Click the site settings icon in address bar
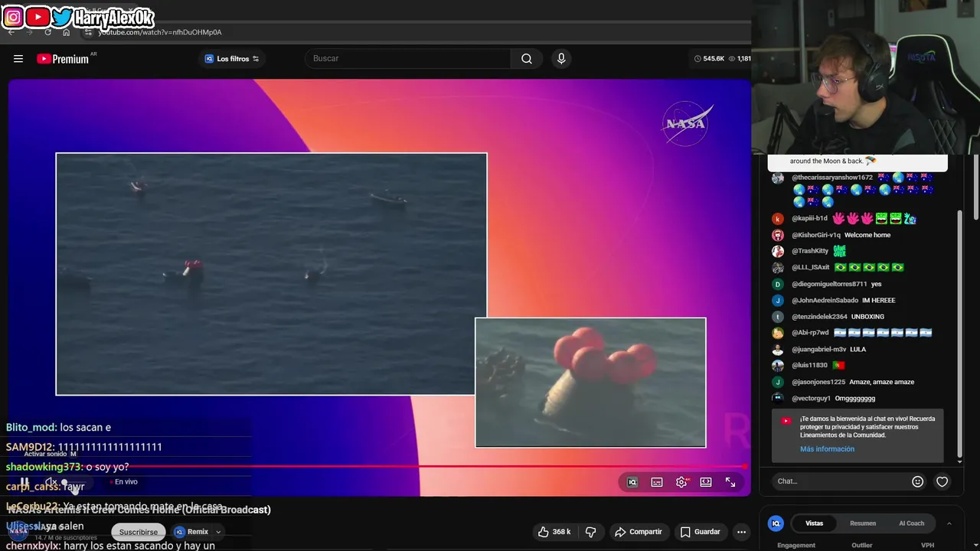Image resolution: width=980 pixels, height=551 pixels. tap(88, 32)
